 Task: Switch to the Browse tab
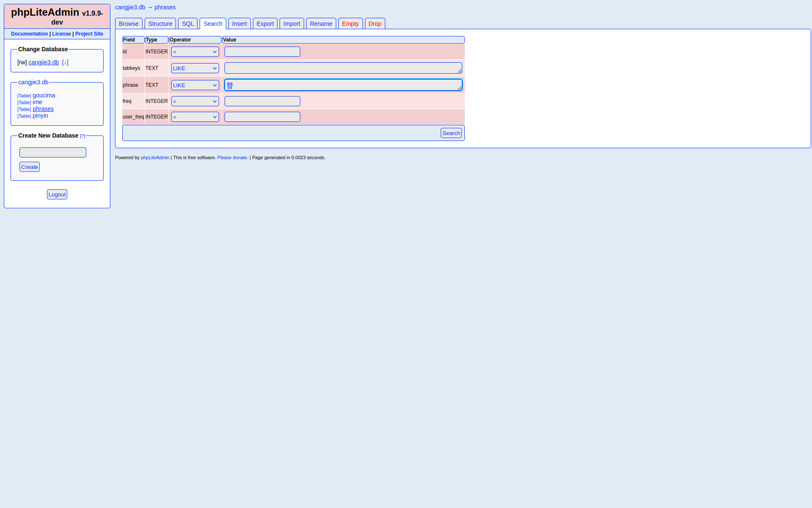point(129,24)
